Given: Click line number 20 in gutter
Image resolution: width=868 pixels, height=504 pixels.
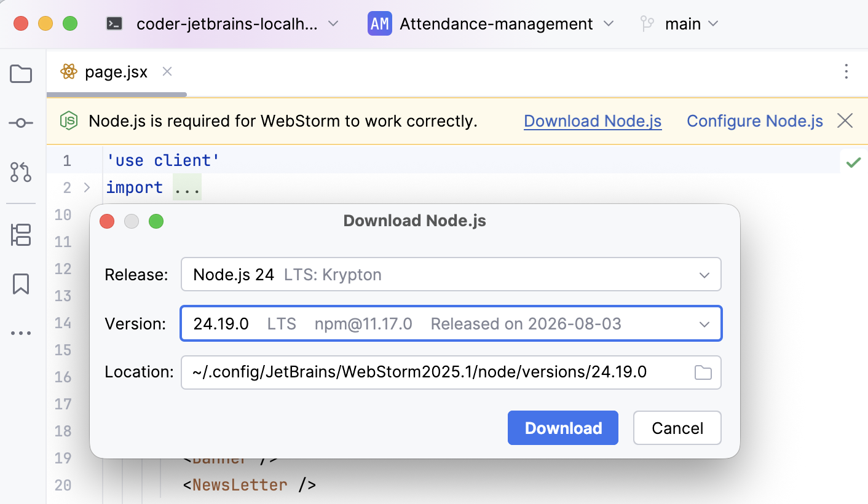Looking at the screenshot, I should [63, 485].
